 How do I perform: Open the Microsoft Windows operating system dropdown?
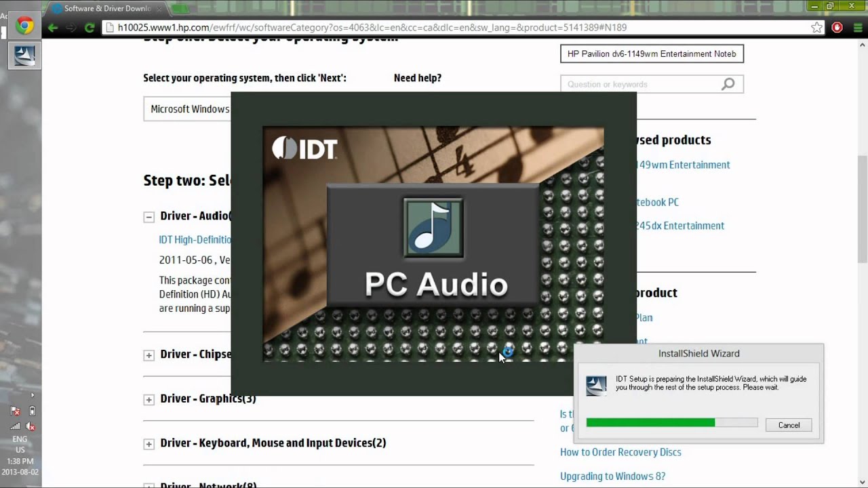coord(187,109)
